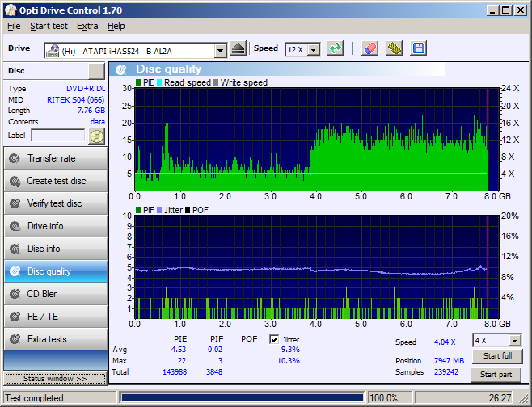
Task: Click the MID value RITEK S04 (066)
Action: point(76,100)
